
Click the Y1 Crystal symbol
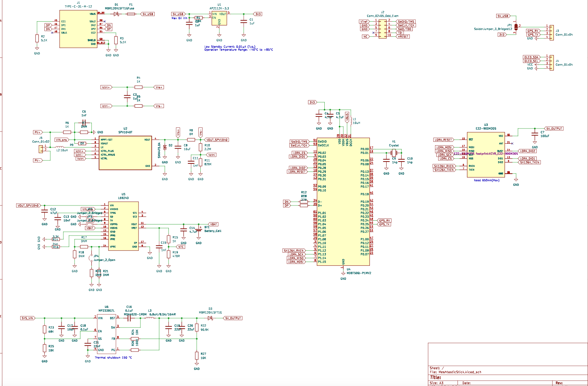coord(394,153)
